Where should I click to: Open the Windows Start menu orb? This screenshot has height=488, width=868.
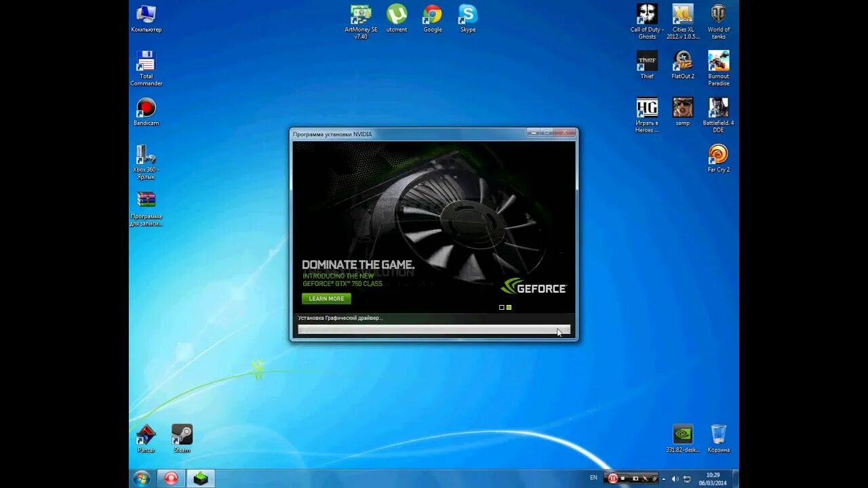click(142, 479)
